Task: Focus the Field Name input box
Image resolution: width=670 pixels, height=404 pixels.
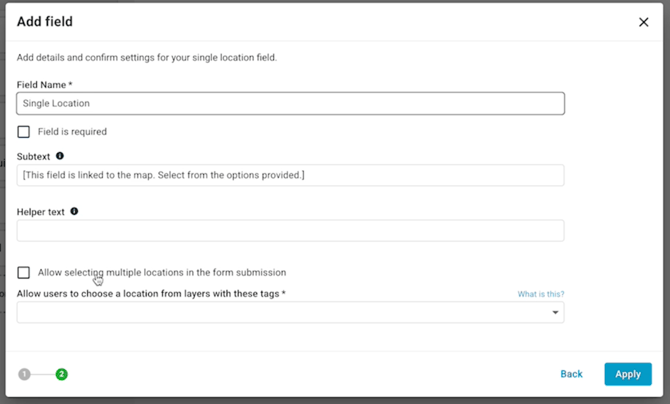Action: 291,103
